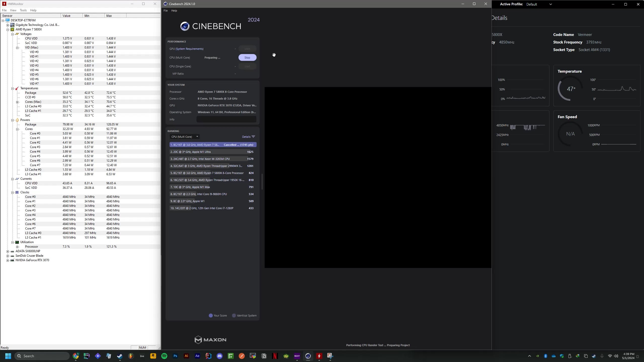Open Notion from taskbar
Screen dimensions: 644x362
click(264, 356)
